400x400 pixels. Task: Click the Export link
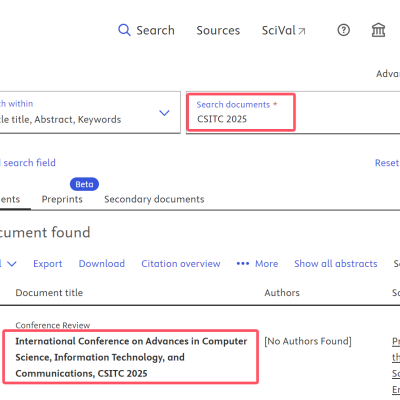click(x=48, y=264)
